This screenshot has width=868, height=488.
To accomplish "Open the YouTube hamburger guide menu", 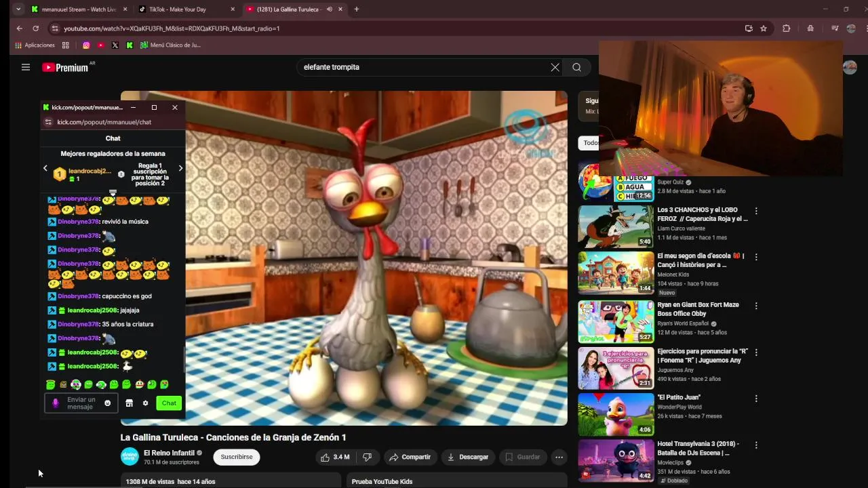I will [26, 67].
